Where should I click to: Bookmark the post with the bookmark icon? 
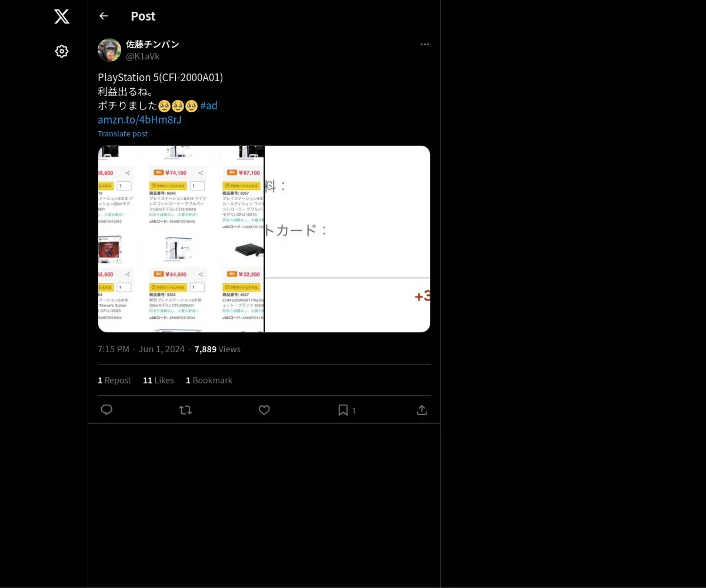click(343, 410)
